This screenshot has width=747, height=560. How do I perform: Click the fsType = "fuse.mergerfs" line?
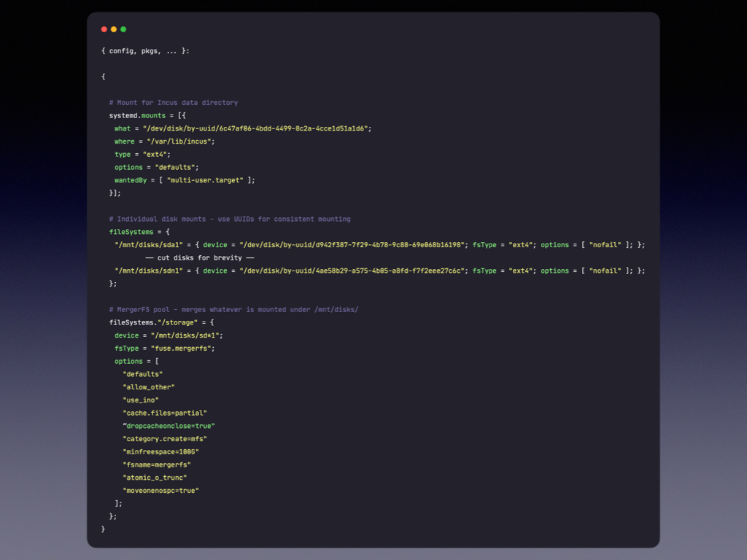pos(164,348)
